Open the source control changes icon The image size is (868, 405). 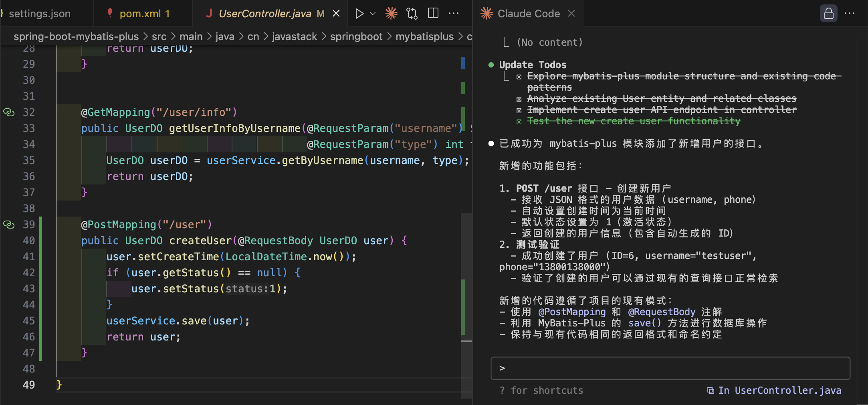coord(412,14)
